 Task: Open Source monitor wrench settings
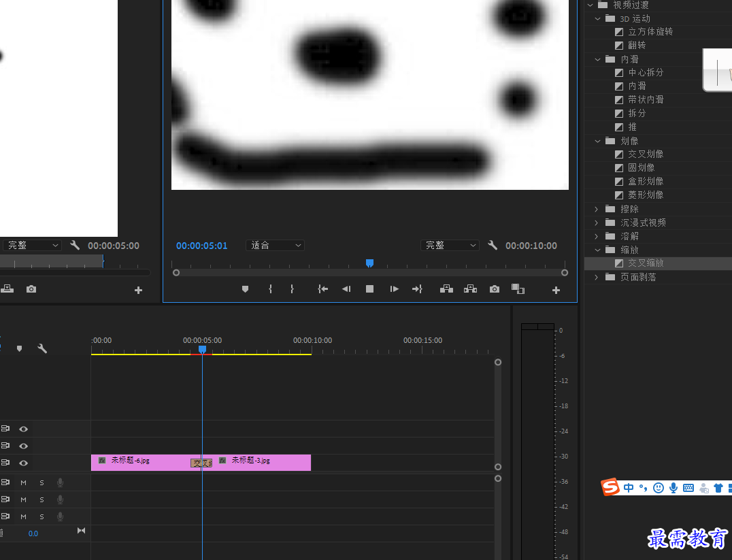pos(75,245)
